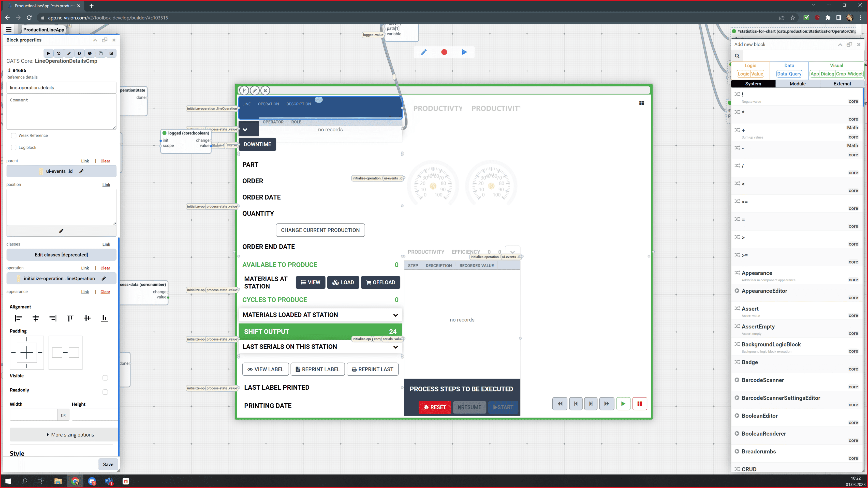Screen dimensions: 868x488
Task: Click the Link option next to appearance
Action: pos(85,292)
